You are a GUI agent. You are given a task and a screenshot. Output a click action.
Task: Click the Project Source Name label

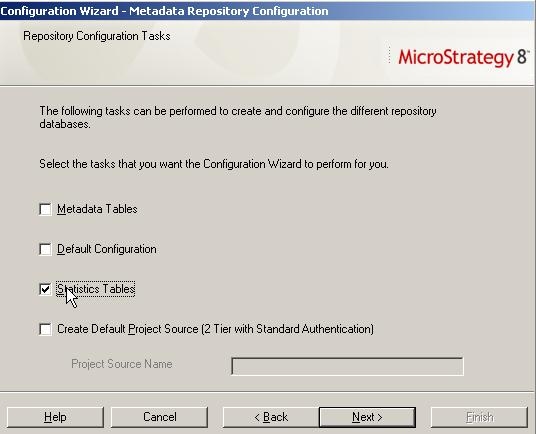tap(122, 364)
